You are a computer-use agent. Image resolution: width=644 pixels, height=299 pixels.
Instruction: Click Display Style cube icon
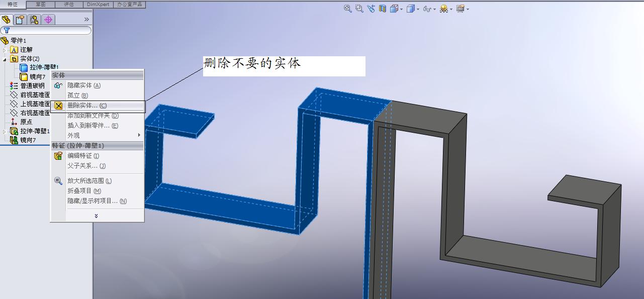(x=411, y=9)
